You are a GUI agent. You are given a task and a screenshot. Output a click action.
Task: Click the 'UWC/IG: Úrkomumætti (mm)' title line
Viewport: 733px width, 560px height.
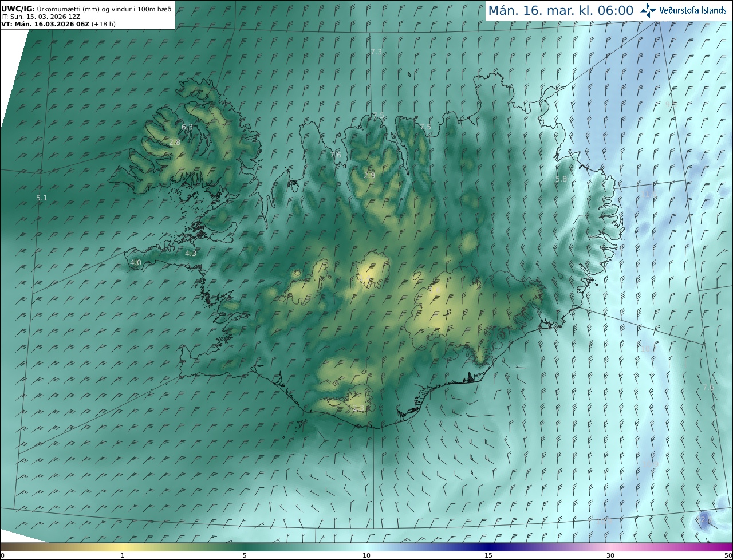click(86, 9)
